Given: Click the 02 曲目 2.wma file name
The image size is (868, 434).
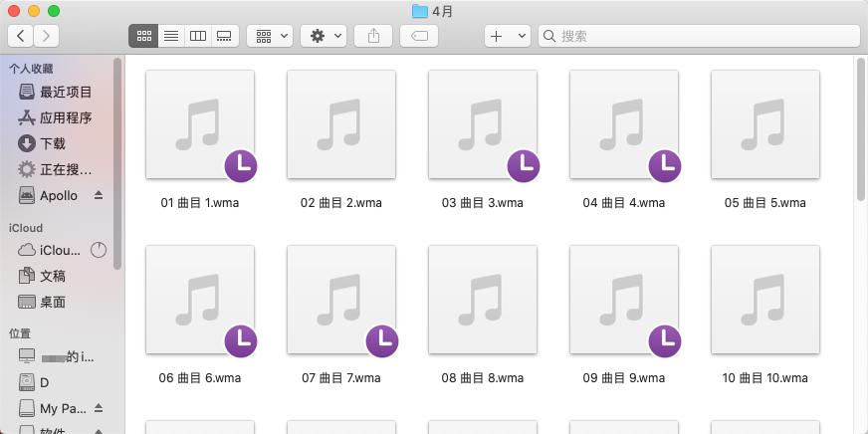Looking at the screenshot, I should click(341, 203).
